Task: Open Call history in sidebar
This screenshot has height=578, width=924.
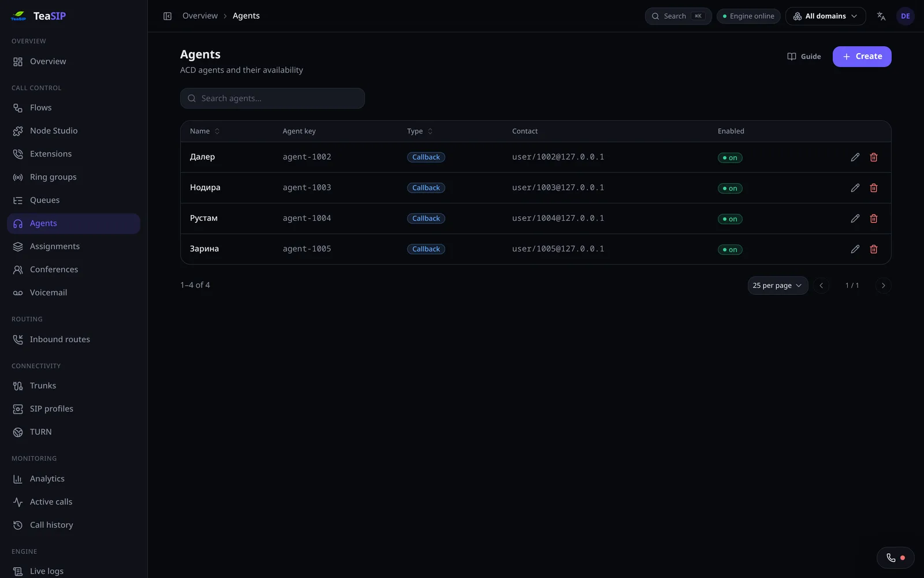Action: coord(73,525)
